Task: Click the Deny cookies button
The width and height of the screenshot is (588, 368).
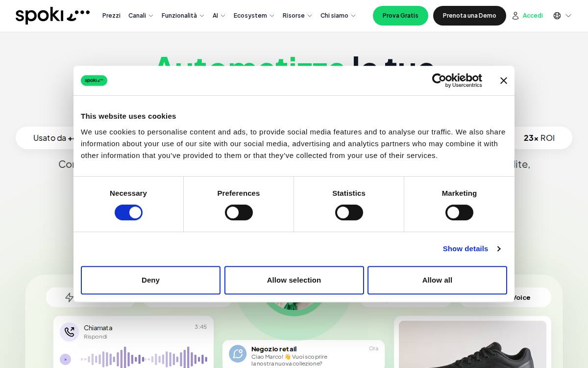Action: (150, 280)
